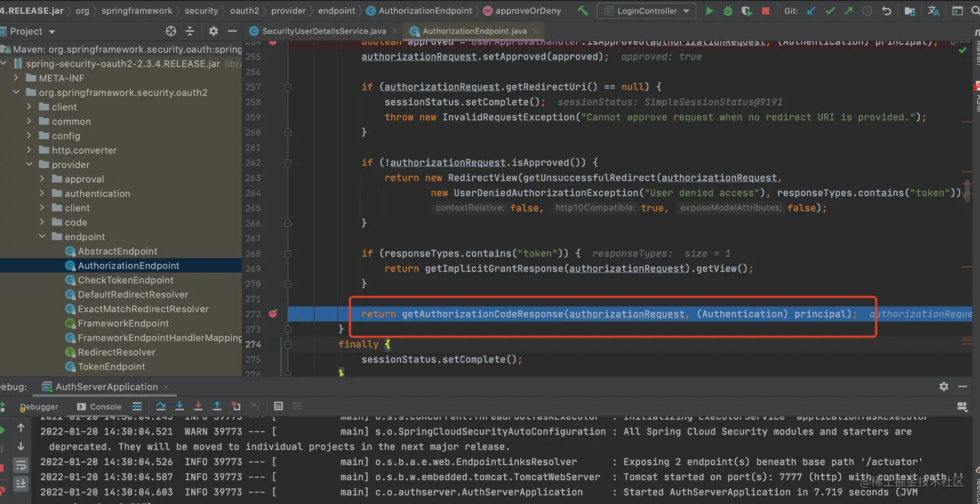Show Git history clock icon
980x504 pixels.
tap(868, 11)
